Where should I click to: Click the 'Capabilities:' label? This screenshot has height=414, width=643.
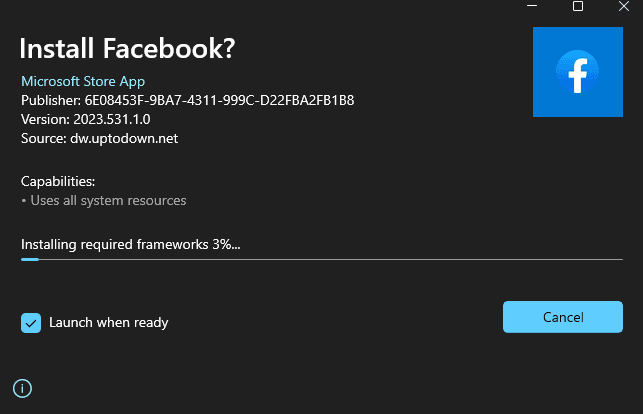[58, 181]
